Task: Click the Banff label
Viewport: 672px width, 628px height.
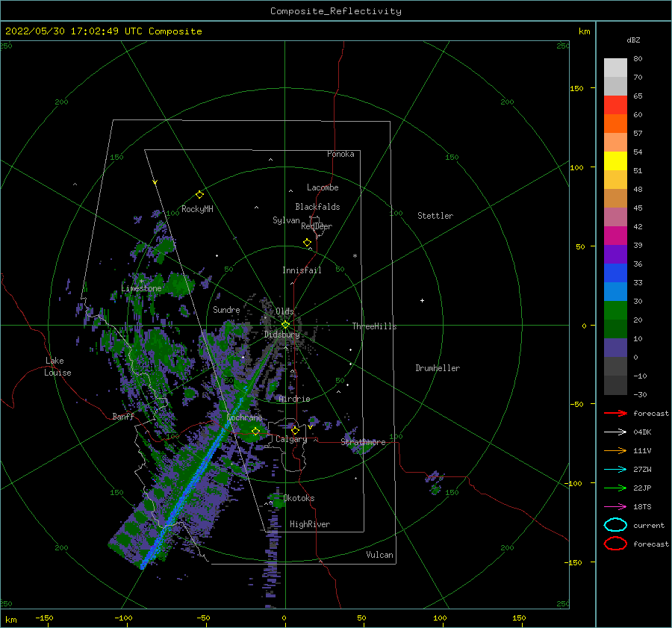Action: pyautogui.click(x=123, y=416)
